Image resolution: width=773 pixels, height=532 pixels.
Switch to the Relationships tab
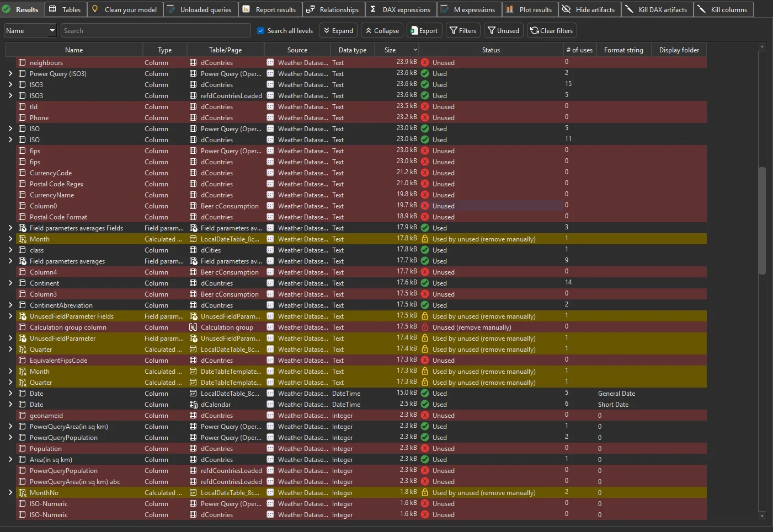pos(333,9)
